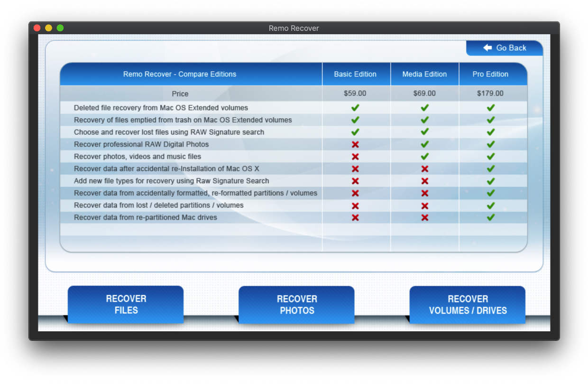
Task: Click Basic checkmark for files emptied from trash
Action: 355,120
